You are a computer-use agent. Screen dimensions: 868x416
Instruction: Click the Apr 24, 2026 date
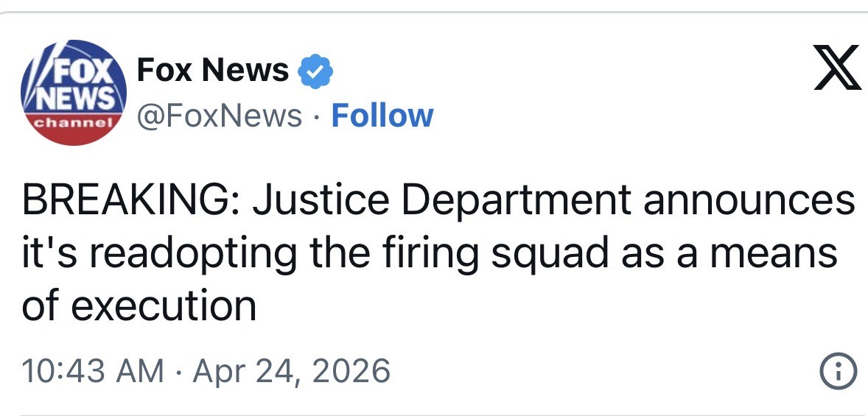[291, 370]
